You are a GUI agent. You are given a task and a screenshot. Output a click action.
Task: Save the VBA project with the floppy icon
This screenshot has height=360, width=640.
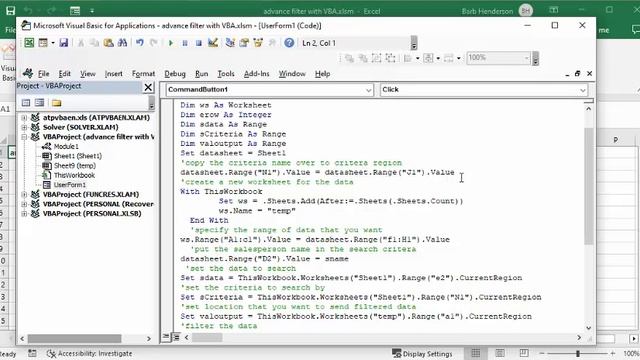pos(64,42)
